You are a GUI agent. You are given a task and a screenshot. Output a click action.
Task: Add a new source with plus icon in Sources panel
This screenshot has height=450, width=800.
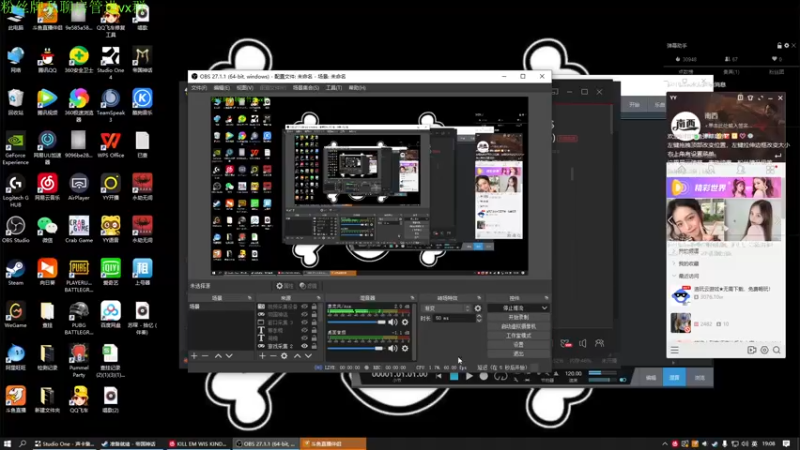coord(262,356)
